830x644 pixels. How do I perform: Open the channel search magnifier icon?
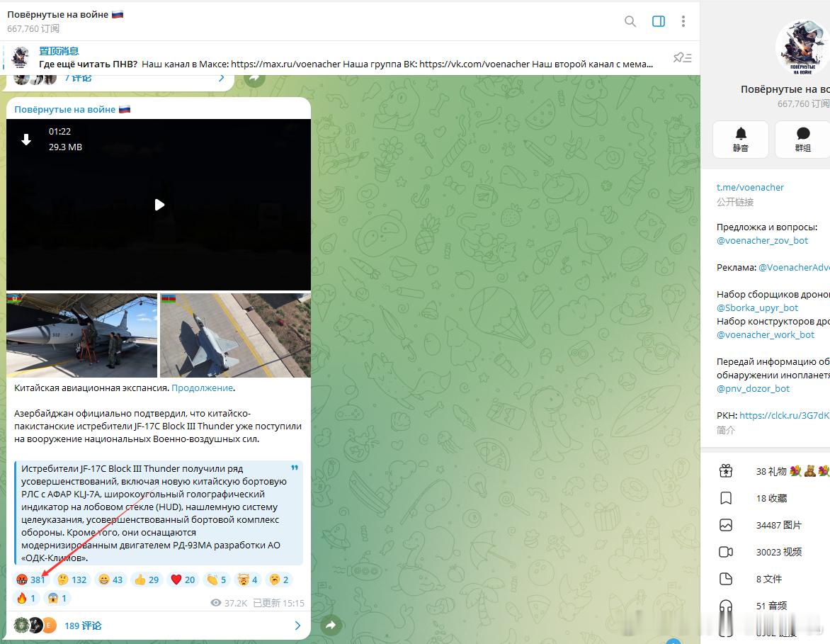[x=630, y=21]
